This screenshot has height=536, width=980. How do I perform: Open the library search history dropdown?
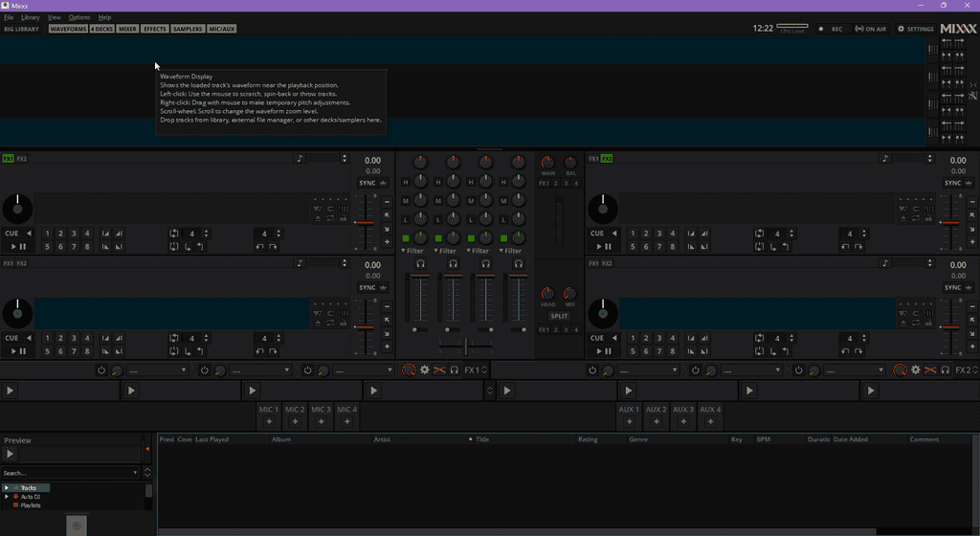pyautogui.click(x=135, y=473)
